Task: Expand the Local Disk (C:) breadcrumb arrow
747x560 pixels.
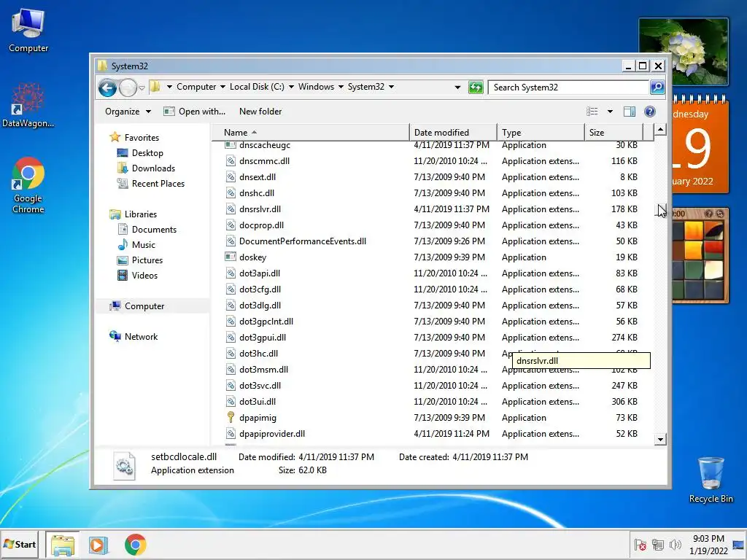Action: point(291,87)
